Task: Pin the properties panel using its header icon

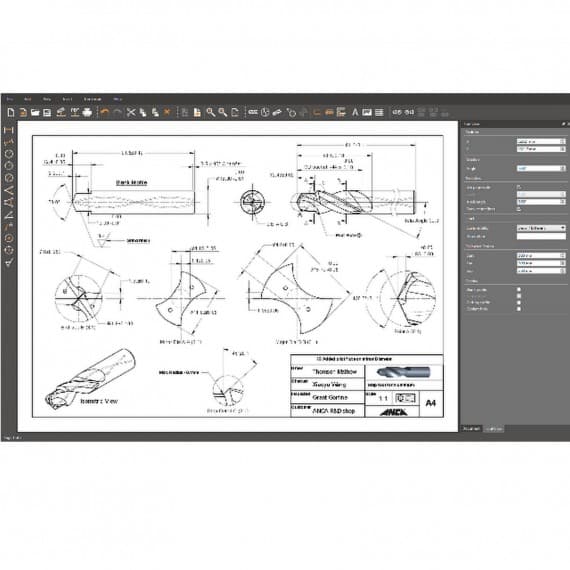Action: click(x=563, y=124)
